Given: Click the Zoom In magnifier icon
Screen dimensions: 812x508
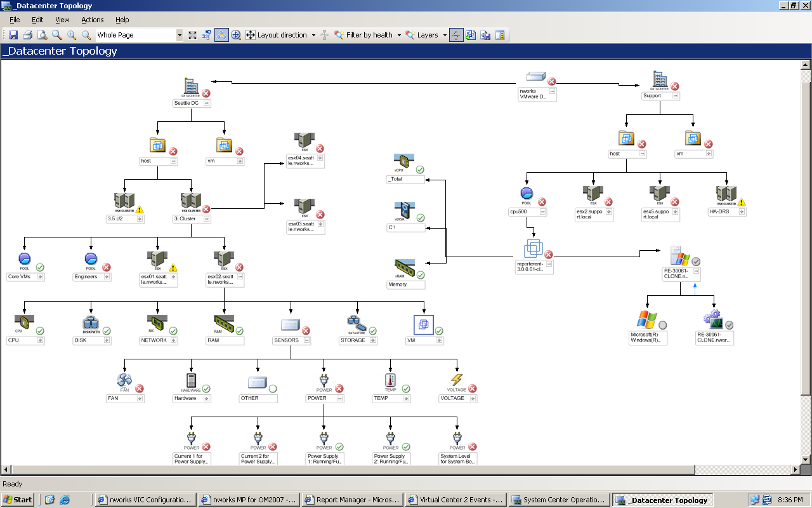Looking at the screenshot, I should click(72, 35).
